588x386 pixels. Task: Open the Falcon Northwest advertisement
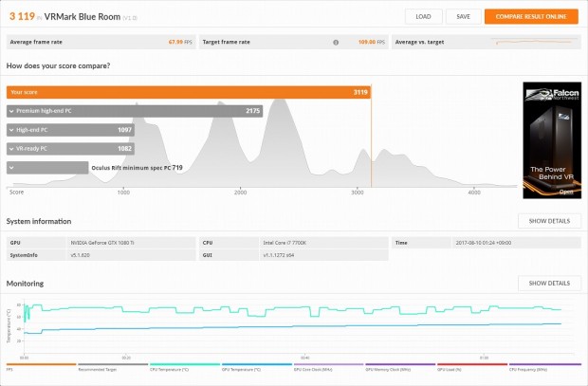click(552, 140)
